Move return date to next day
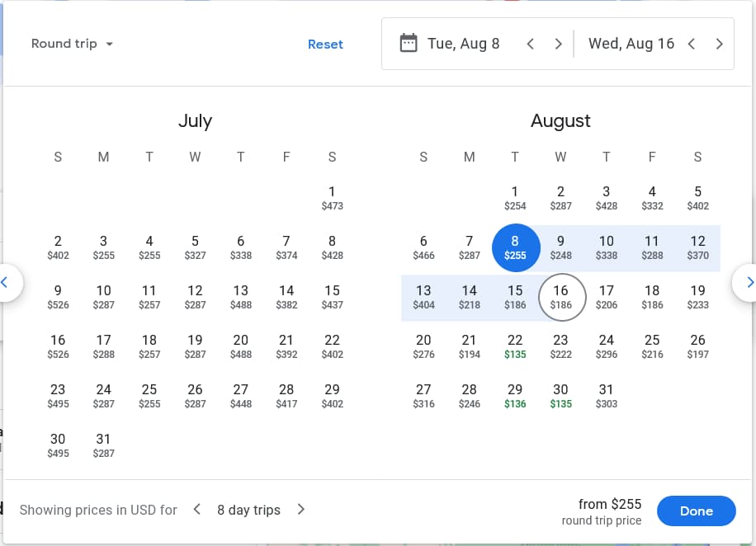Viewport: 756px width, 546px height. pyautogui.click(x=720, y=44)
